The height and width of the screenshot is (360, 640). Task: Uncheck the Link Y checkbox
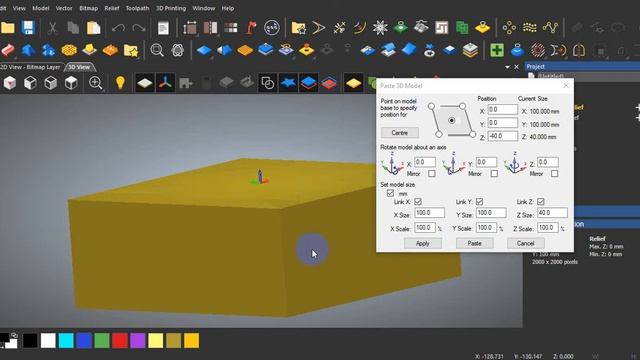pyautogui.click(x=479, y=202)
